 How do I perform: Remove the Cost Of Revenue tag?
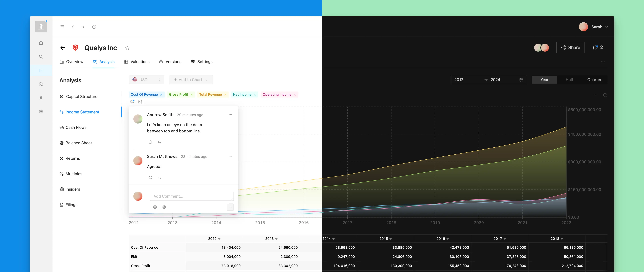coord(161,95)
